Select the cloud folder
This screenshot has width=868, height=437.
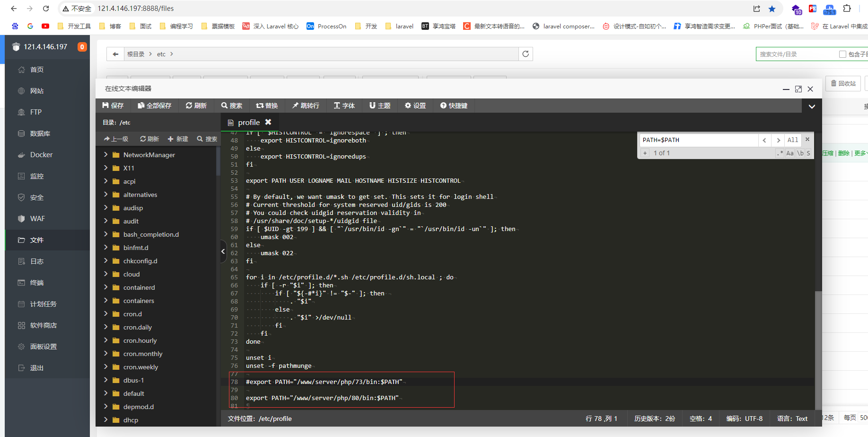pyautogui.click(x=132, y=274)
